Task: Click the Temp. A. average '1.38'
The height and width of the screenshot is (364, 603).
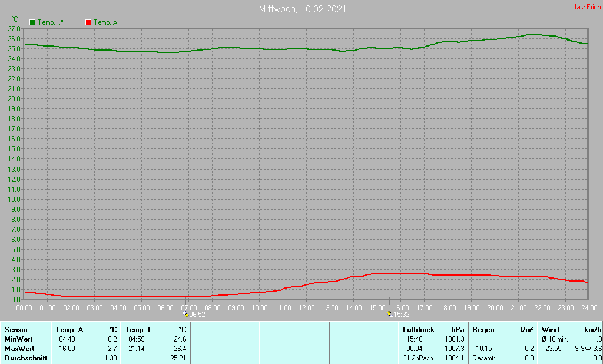Action: [111, 358]
